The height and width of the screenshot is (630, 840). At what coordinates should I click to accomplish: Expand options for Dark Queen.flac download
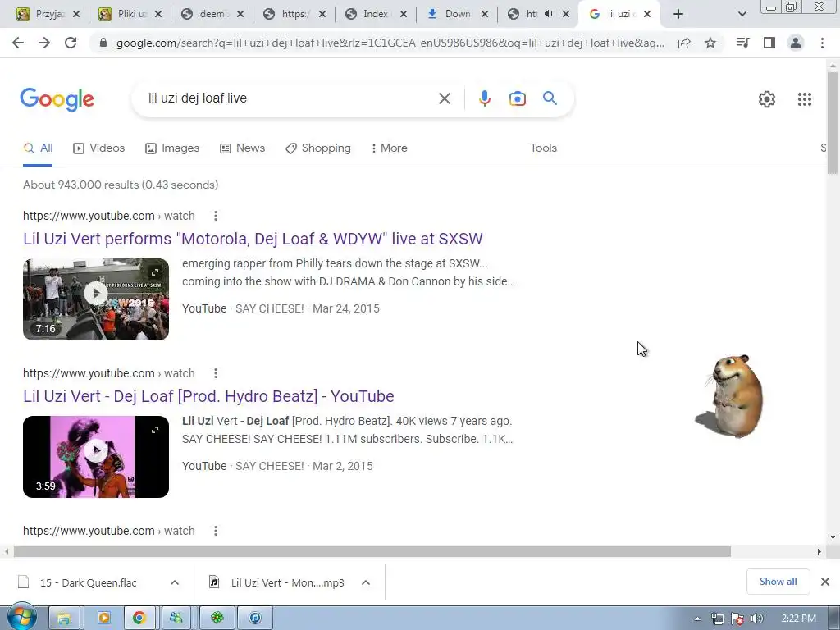175,582
